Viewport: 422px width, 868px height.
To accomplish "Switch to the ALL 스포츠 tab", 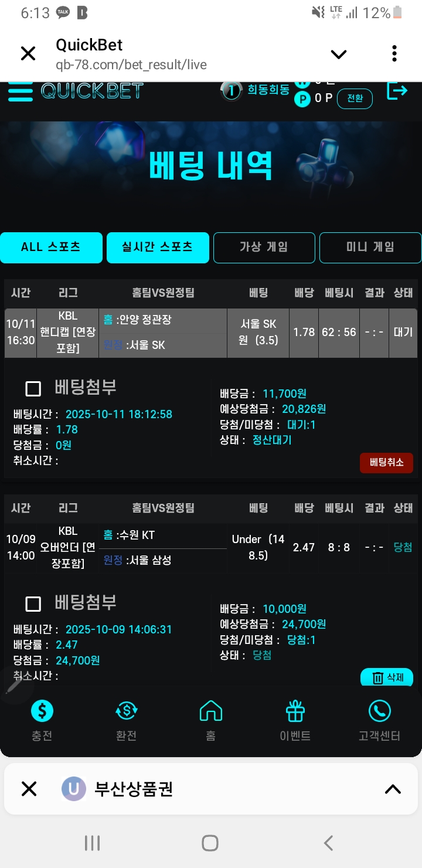I will coord(51,247).
